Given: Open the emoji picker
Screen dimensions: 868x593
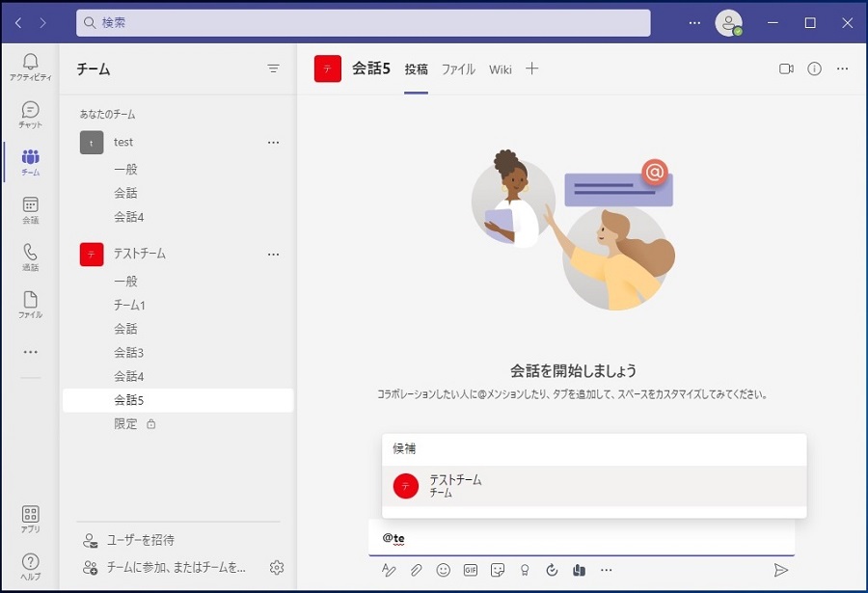Looking at the screenshot, I should (x=443, y=570).
